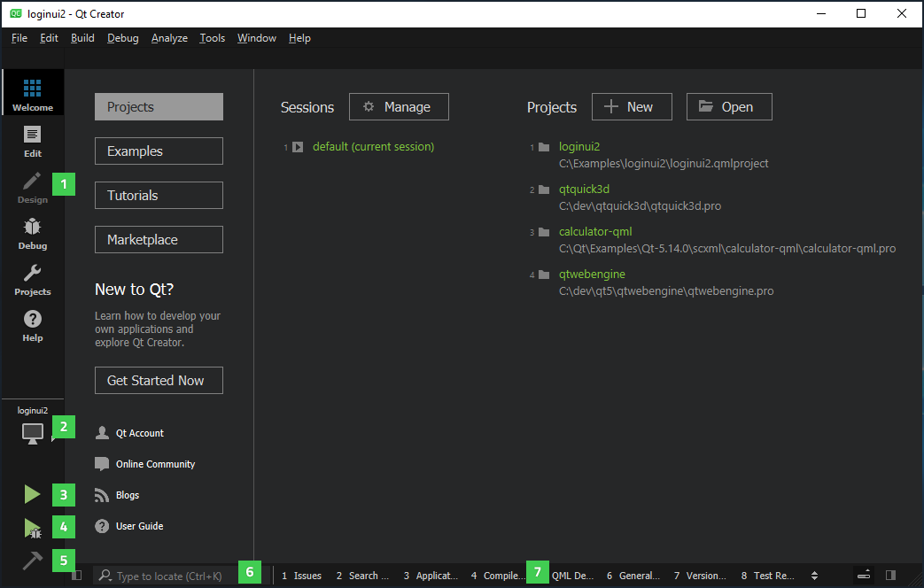Open the Window menu

(x=256, y=38)
